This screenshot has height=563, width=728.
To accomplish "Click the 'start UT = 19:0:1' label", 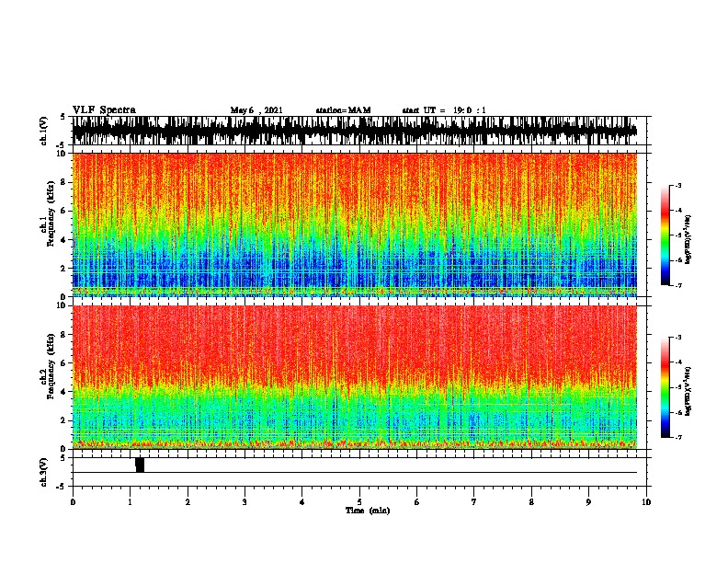I will [x=444, y=110].
